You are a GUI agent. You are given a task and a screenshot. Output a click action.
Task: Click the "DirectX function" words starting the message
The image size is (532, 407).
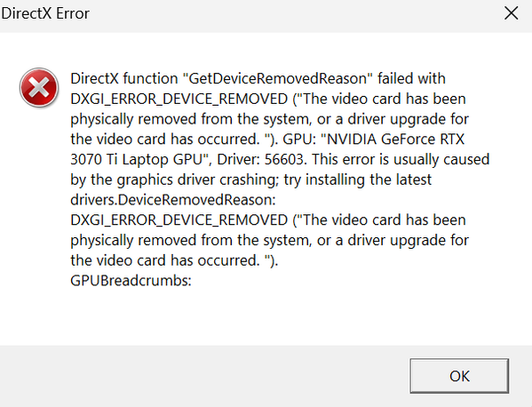(x=124, y=79)
